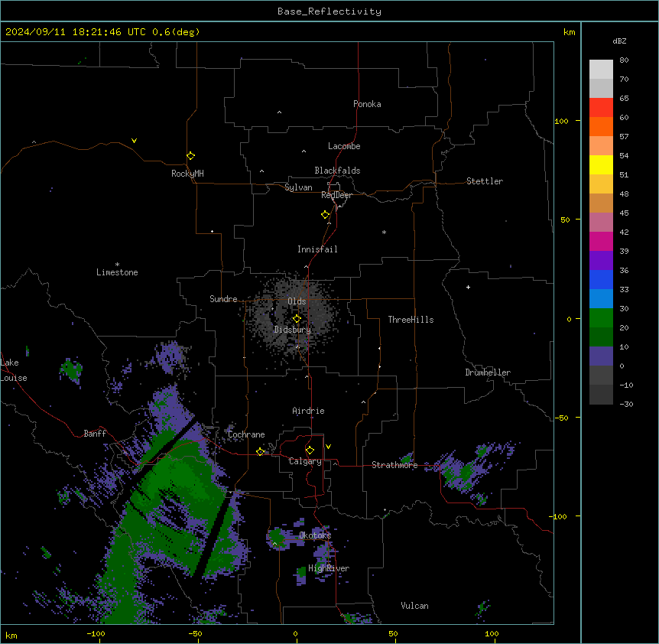Click the yellow diamond marker above Calgary
Viewport: 659px width, 644px height.
[310, 450]
